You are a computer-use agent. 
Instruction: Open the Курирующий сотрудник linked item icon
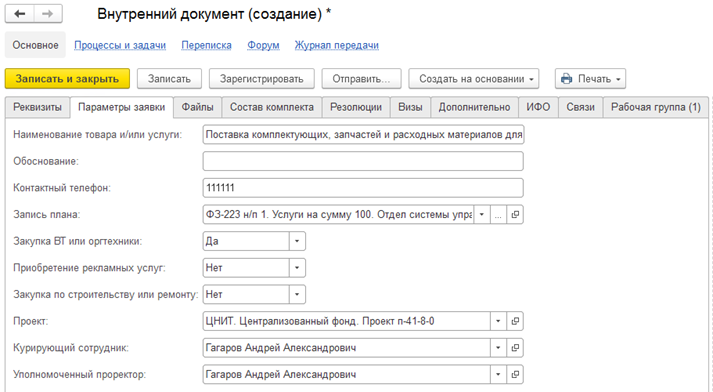(x=515, y=348)
